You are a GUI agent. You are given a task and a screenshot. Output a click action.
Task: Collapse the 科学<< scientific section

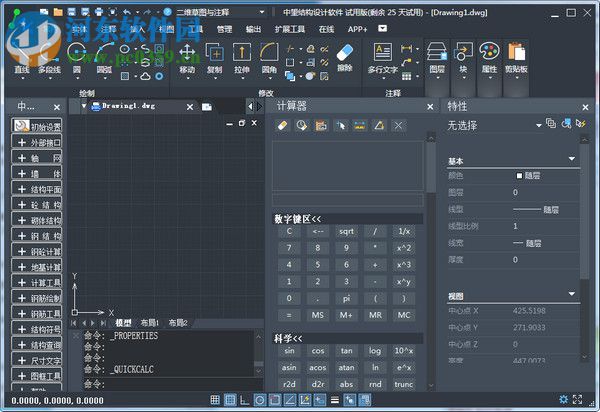(348, 339)
